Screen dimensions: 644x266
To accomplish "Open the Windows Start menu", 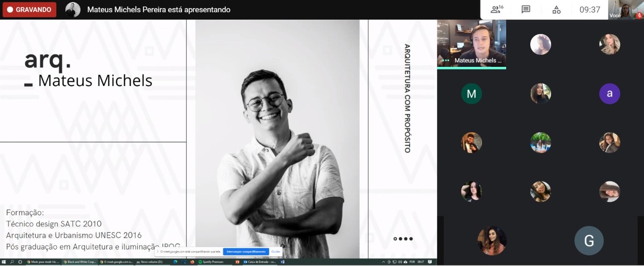I will [x=4, y=262].
